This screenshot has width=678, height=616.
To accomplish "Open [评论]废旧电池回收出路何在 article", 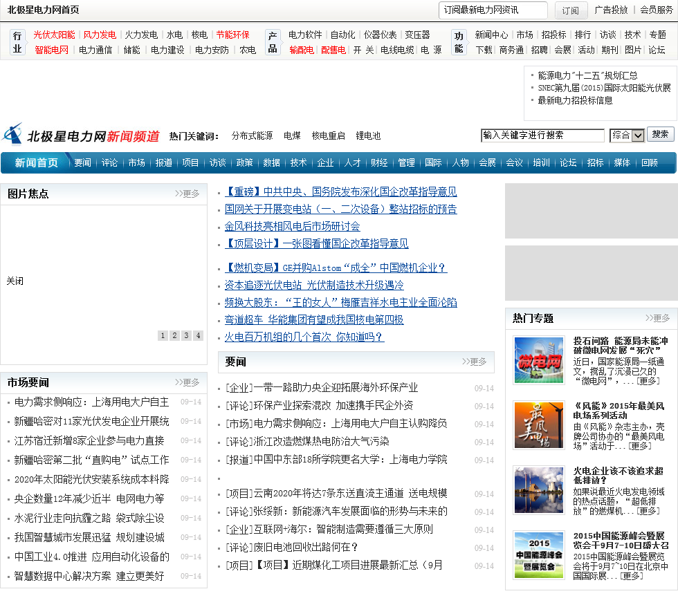I will pyautogui.click(x=292, y=548).
